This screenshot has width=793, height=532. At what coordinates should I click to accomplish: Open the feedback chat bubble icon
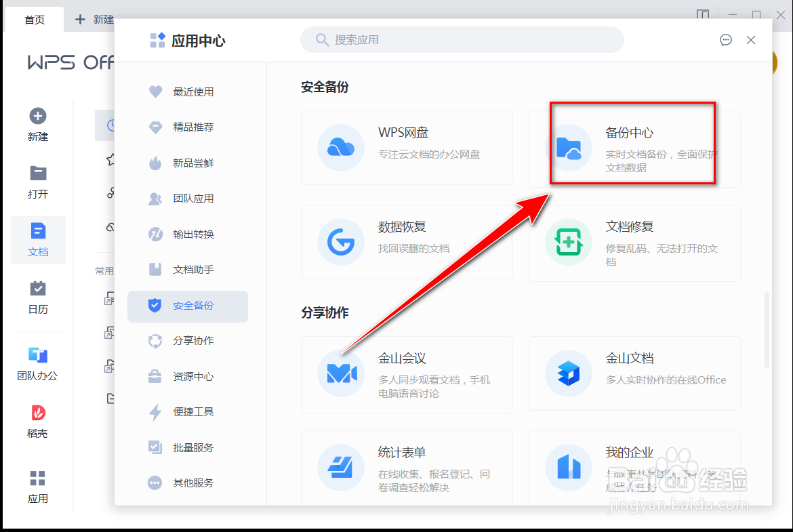coord(726,40)
